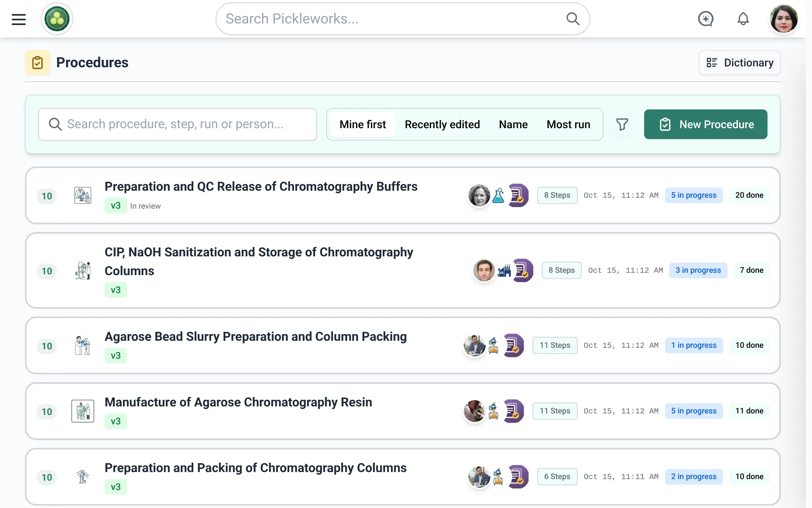Click 10 done badge on Agarose Bead Slurry row
This screenshot has height=508, width=812.
[x=749, y=345]
